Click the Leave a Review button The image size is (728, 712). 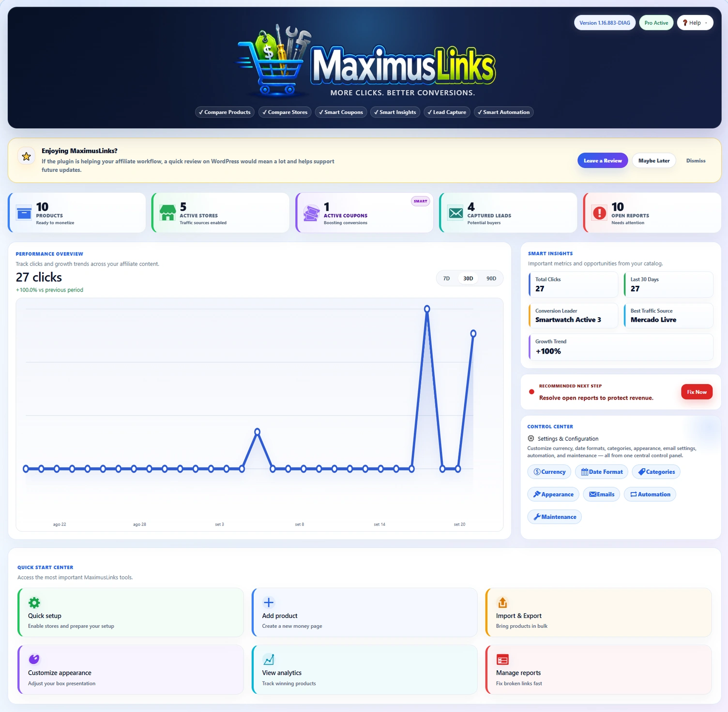pyautogui.click(x=603, y=161)
